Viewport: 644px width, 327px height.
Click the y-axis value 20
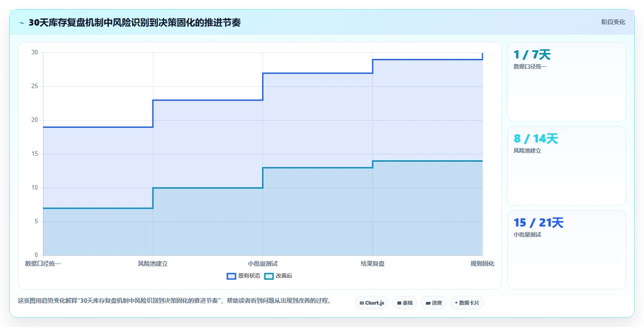click(35, 120)
